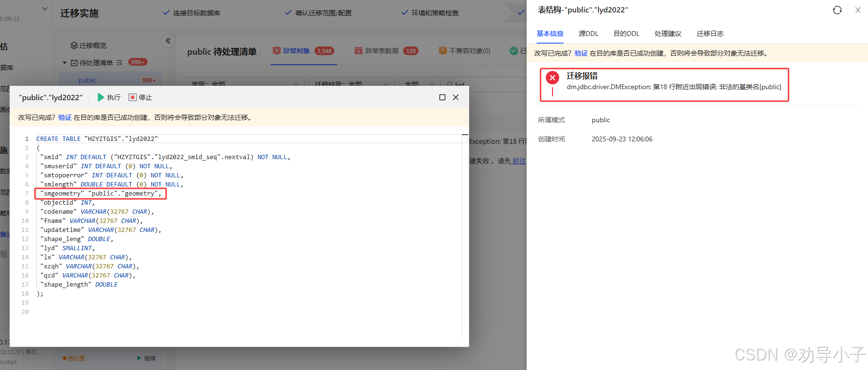Click the "shape_length" DOUBLE line
Screen dimensions: 868x370
[79, 285]
